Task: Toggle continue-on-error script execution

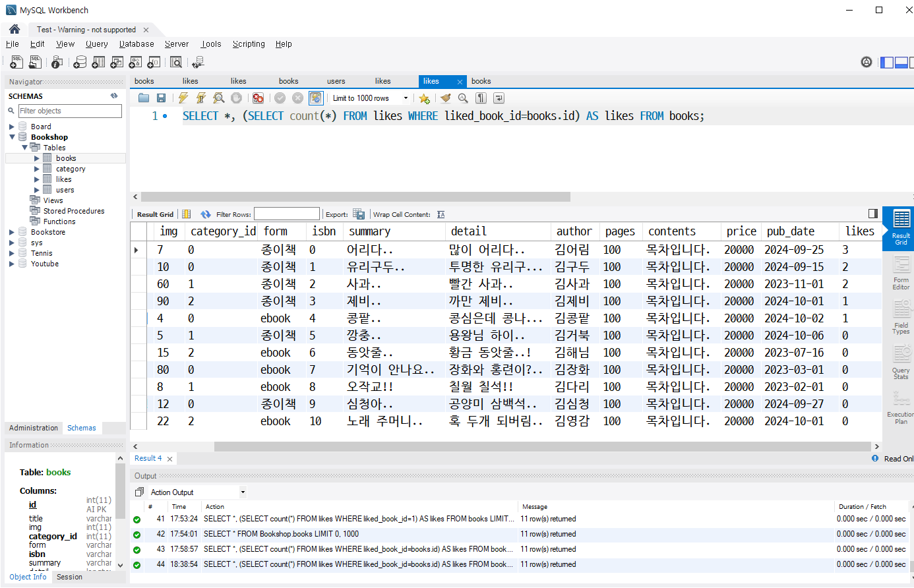Action: (x=258, y=98)
